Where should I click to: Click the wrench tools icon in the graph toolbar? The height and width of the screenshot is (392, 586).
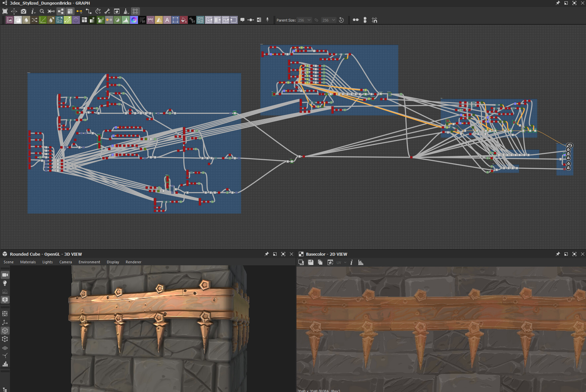point(107,11)
